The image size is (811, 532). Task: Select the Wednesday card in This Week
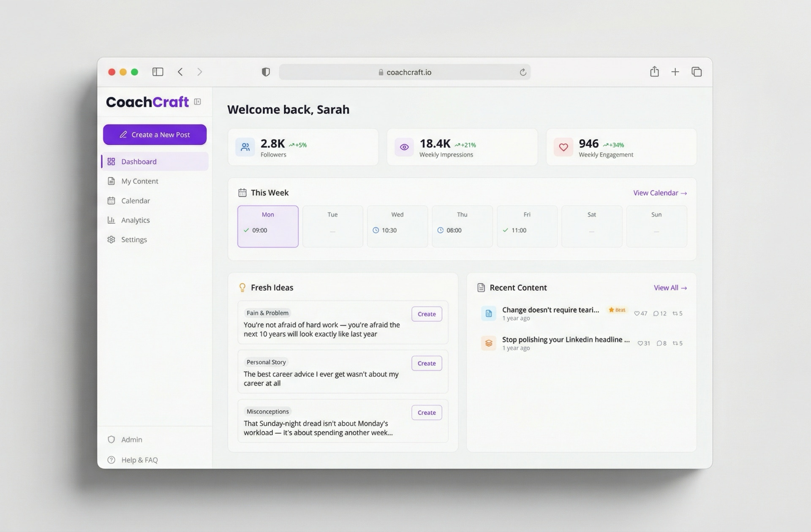click(x=397, y=226)
